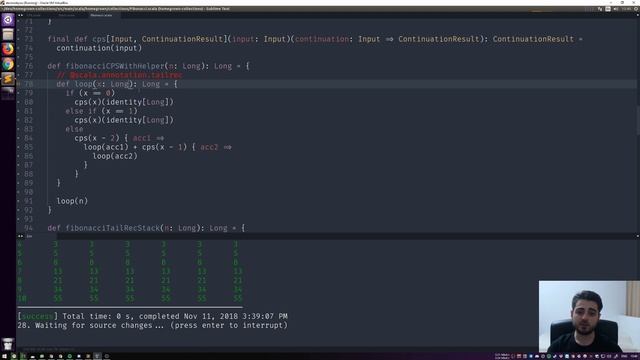
Task: Focus Sublime Text in the Ubuntu launcher
Action: coord(8,78)
